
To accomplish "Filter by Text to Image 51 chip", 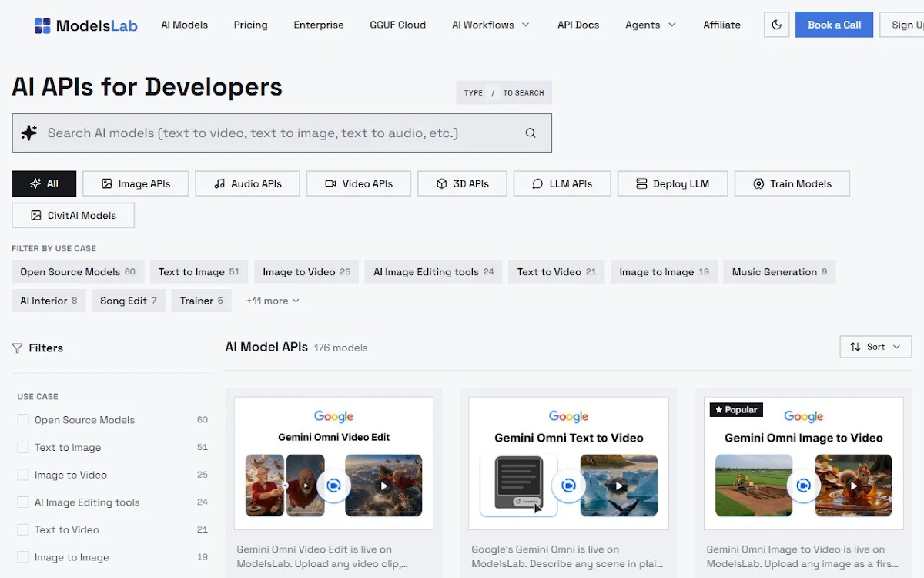I will (x=199, y=271).
